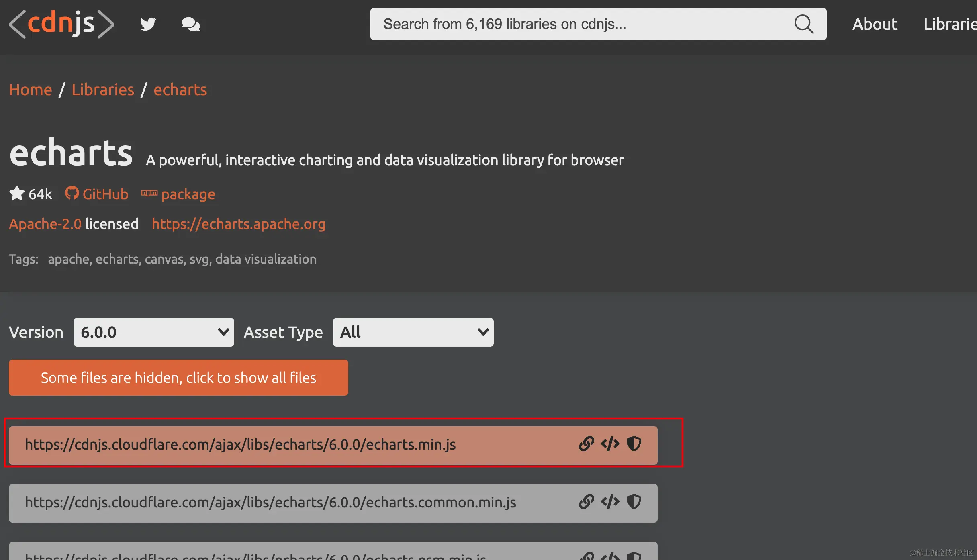Click show all hidden files button
This screenshot has height=560, width=977.
tap(178, 378)
